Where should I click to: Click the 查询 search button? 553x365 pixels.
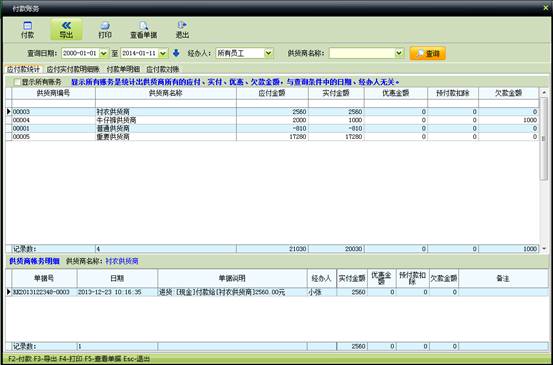(428, 54)
